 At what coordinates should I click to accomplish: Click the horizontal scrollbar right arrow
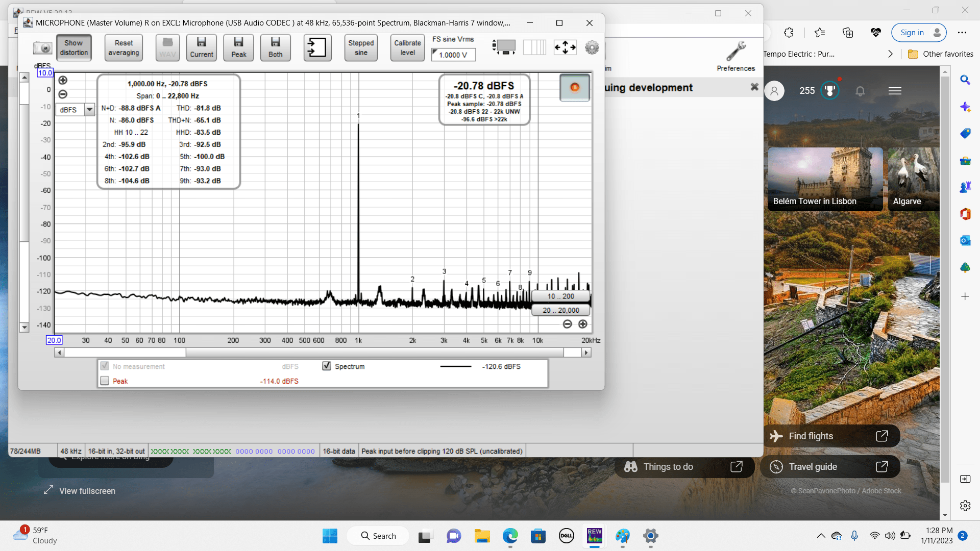pos(586,353)
